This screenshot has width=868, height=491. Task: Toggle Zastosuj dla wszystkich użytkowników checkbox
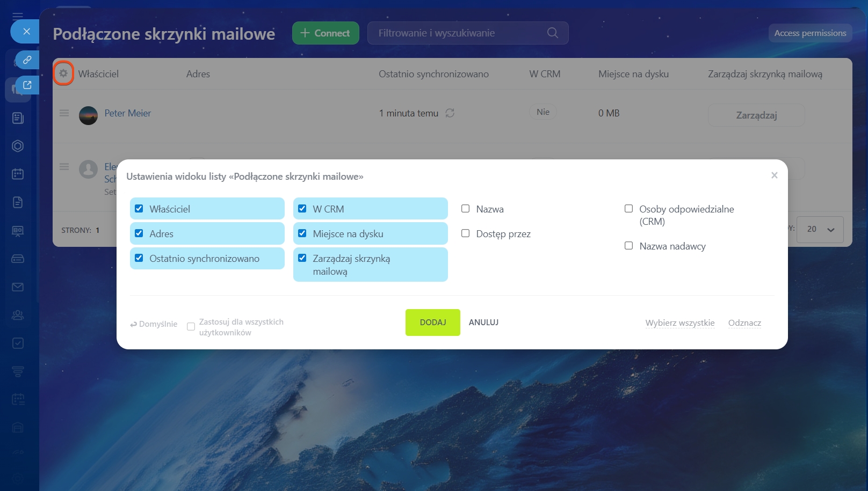pos(191,327)
